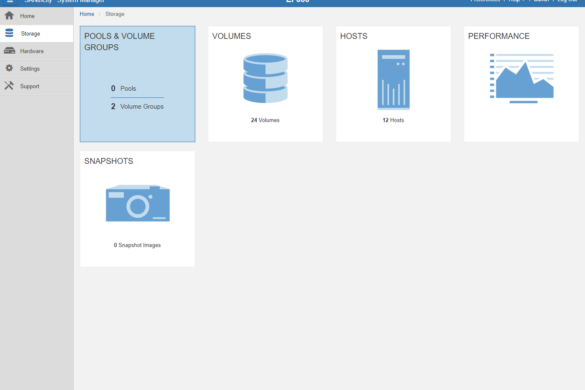Click the Hosts server tower icon
The image size is (585, 390).
(x=393, y=79)
